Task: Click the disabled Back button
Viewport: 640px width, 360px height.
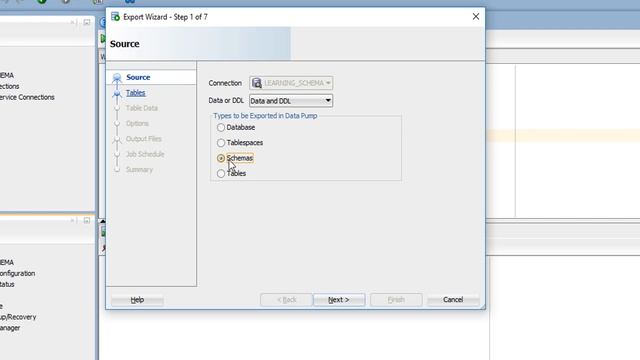Action: (287, 300)
